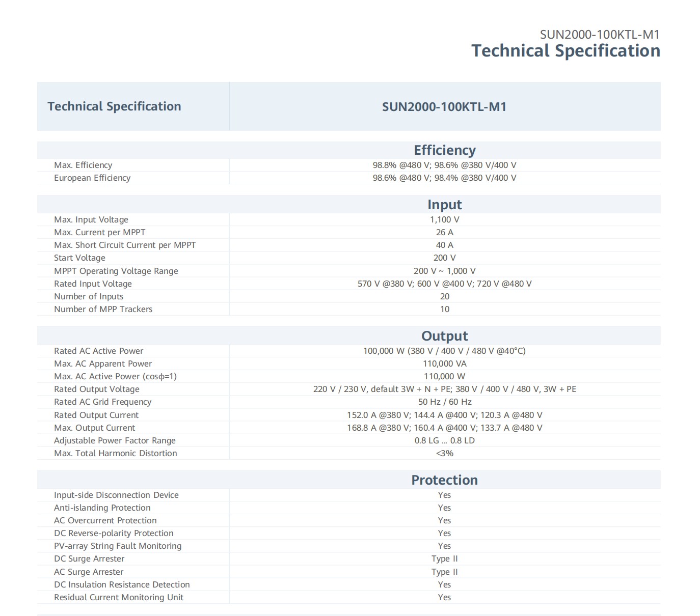Click the 'Type II' value for DC Surge Arrester
The image size is (700, 616).
point(445,558)
